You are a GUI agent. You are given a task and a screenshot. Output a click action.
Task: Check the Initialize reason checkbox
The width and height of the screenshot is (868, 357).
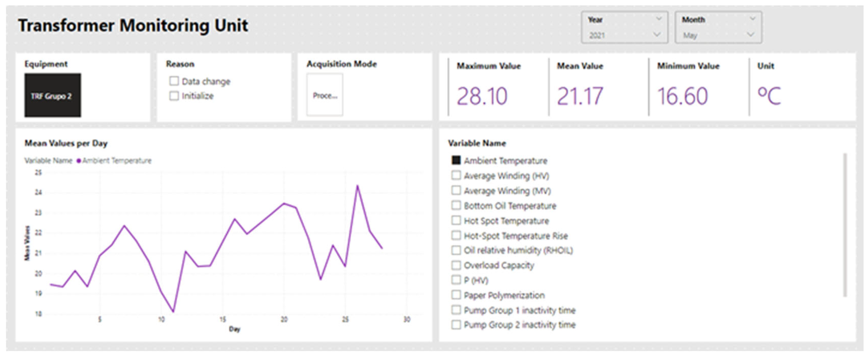point(174,96)
